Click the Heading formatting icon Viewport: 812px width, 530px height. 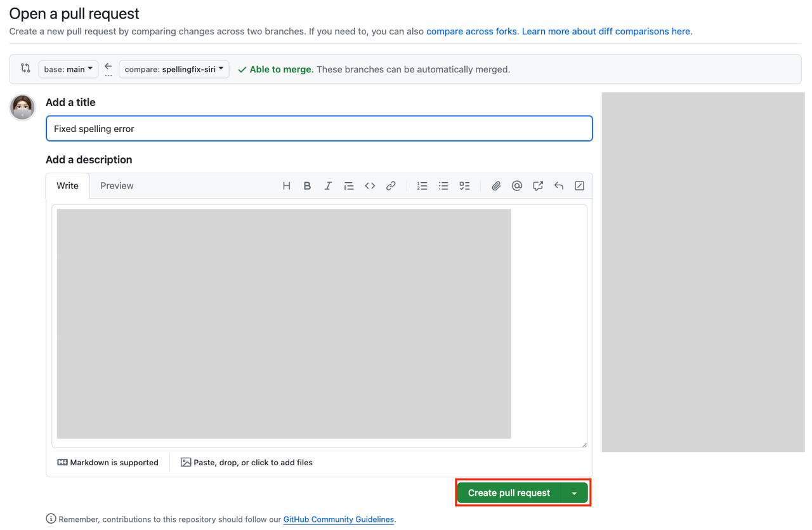click(286, 186)
